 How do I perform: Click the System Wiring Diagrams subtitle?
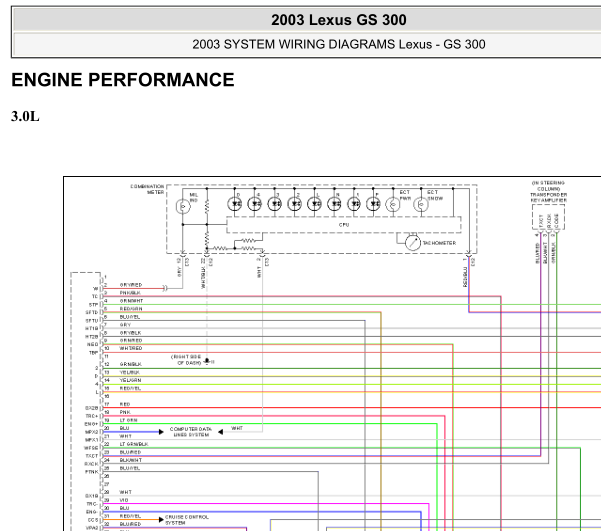pos(338,44)
